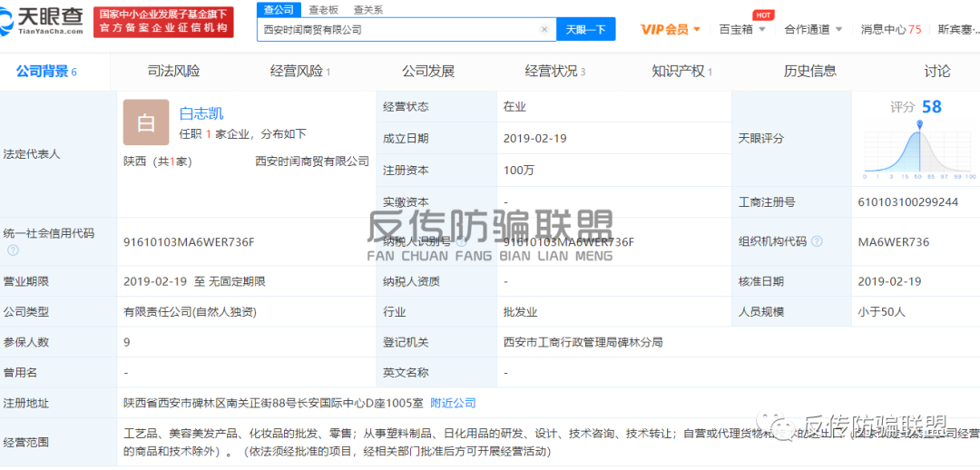Click the score marker pin on the chart
This screenshot has width=980, height=470.
point(920,124)
